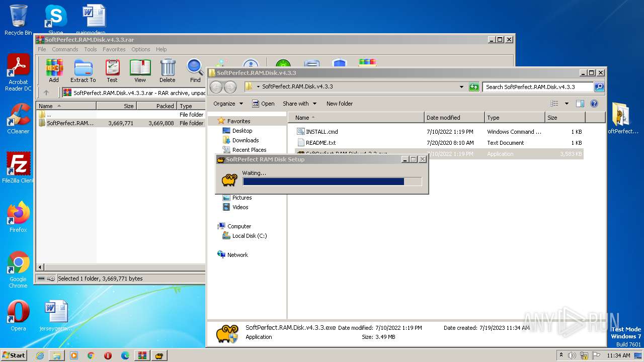Switch to the SoftPerfect Setup taskbar button

[159, 355]
